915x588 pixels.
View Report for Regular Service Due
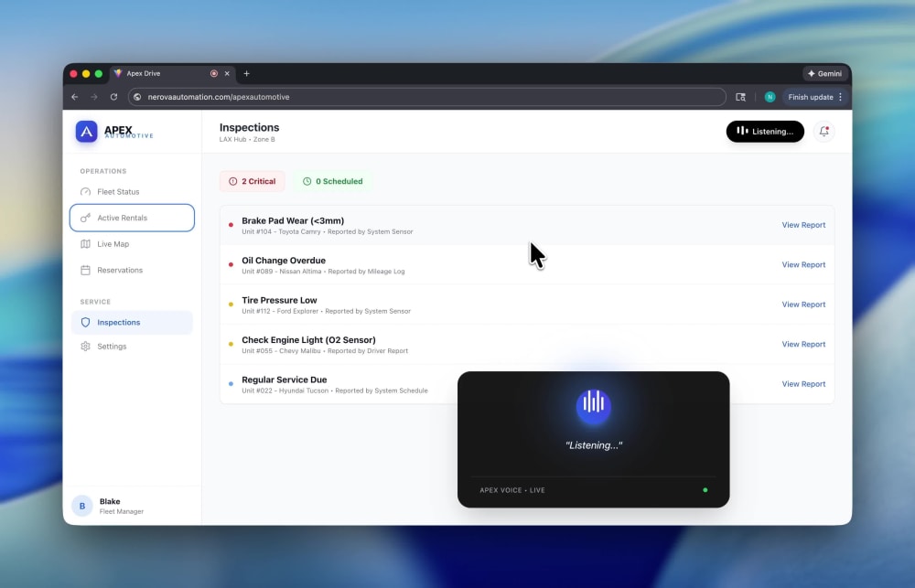803,384
